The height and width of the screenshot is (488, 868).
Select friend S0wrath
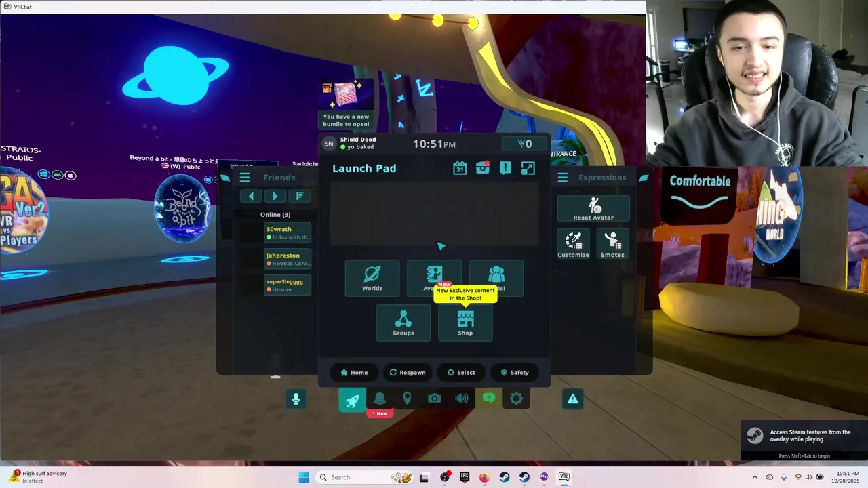click(288, 233)
